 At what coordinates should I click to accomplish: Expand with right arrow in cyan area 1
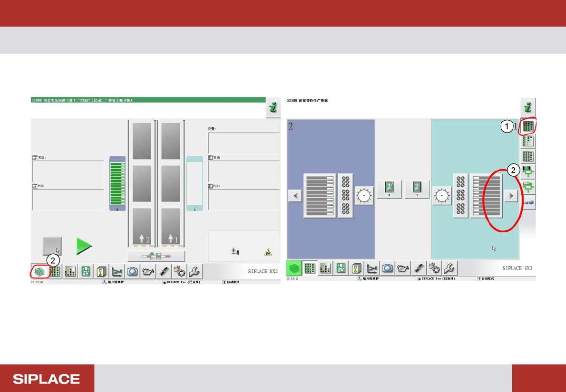point(511,196)
